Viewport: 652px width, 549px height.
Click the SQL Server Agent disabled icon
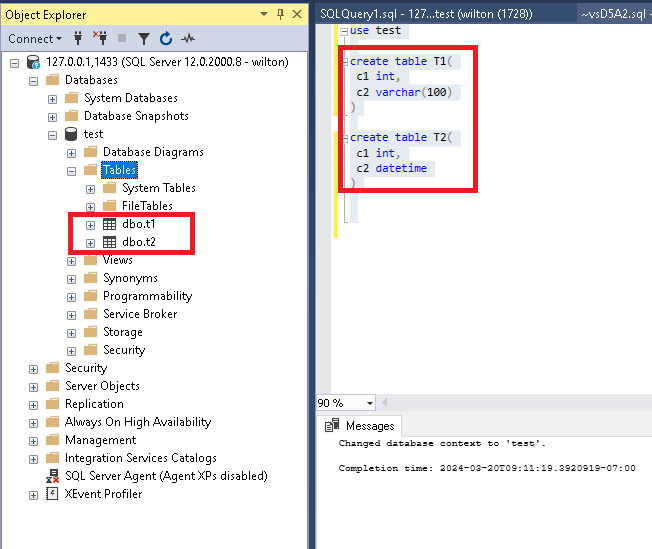pos(52,476)
